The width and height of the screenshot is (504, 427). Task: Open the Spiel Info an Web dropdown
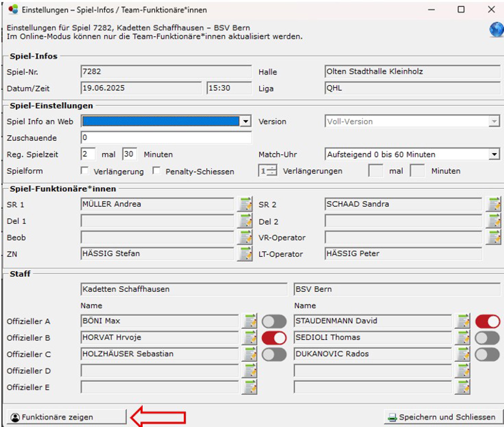point(246,121)
